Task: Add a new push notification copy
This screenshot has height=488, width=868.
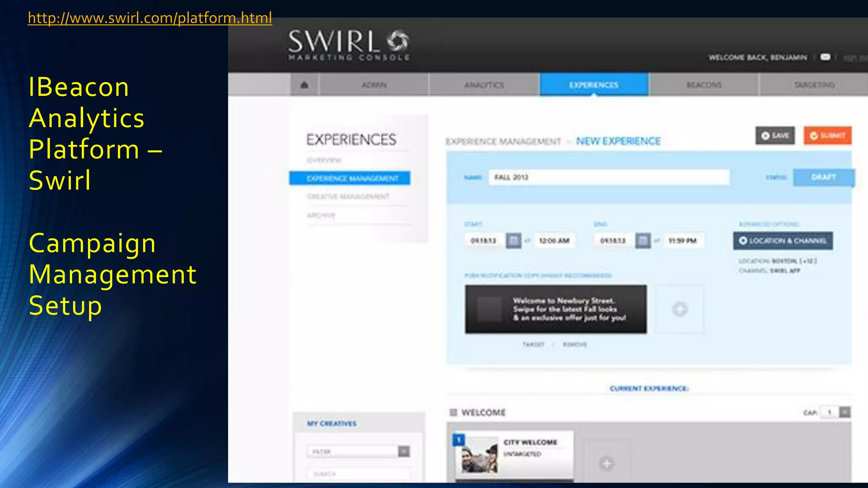Action: [679, 309]
